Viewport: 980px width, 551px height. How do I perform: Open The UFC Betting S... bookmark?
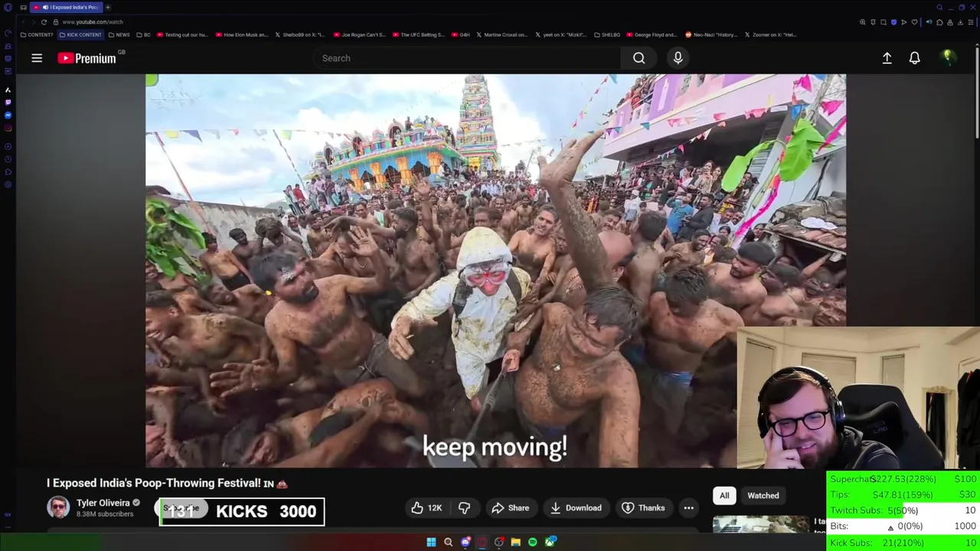pyautogui.click(x=418, y=34)
